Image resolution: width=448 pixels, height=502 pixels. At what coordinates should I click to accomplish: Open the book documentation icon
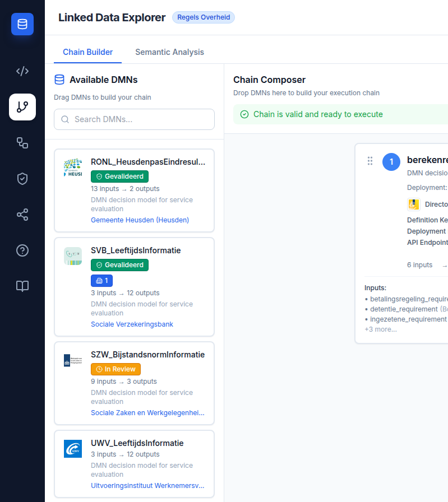pyautogui.click(x=22, y=286)
